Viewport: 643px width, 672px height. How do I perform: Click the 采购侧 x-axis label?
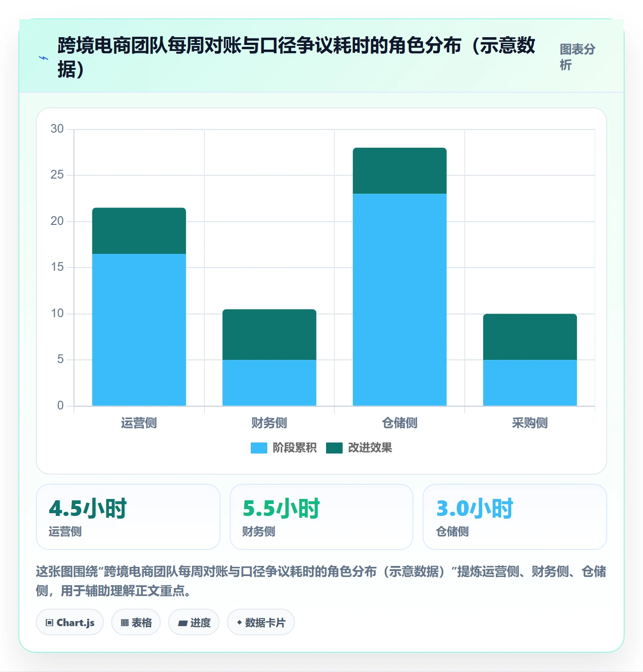530,423
